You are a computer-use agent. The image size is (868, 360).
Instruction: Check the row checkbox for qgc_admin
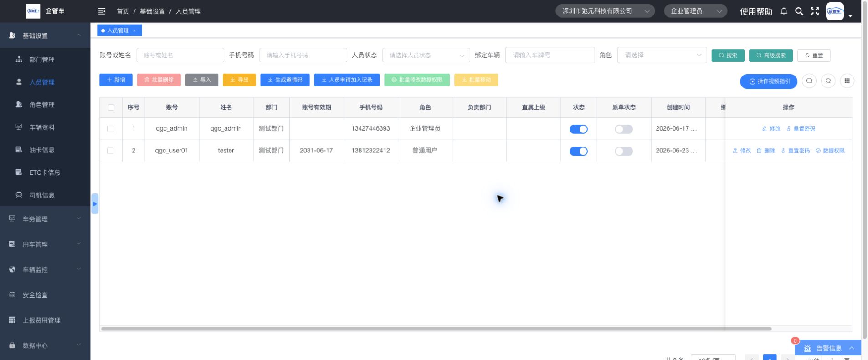click(110, 129)
